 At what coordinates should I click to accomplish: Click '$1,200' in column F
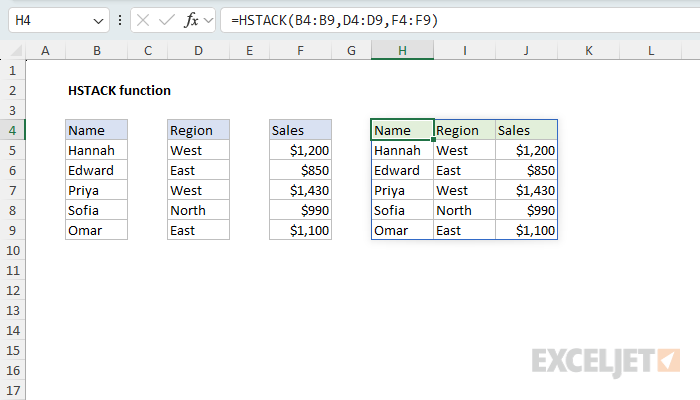point(300,150)
